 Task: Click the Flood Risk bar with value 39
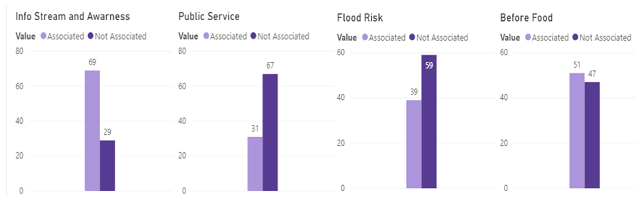tap(414, 144)
